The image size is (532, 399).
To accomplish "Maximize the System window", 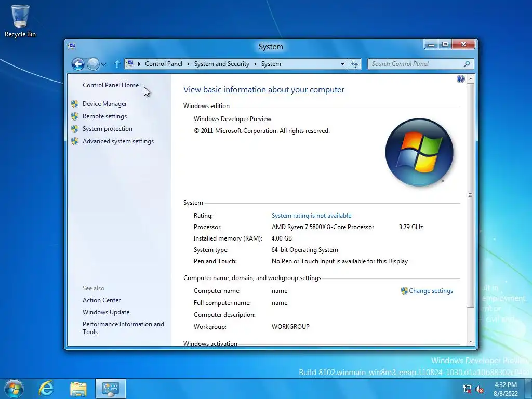I will coord(445,45).
